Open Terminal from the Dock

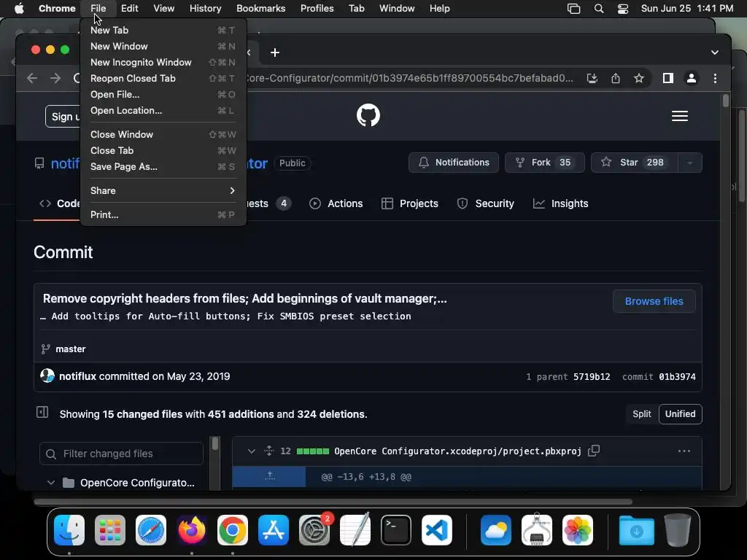[396, 530]
